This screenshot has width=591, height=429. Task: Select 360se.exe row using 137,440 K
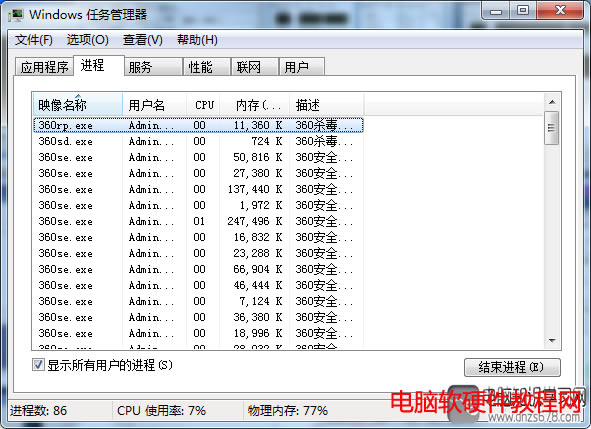click(x=198, y=189)
